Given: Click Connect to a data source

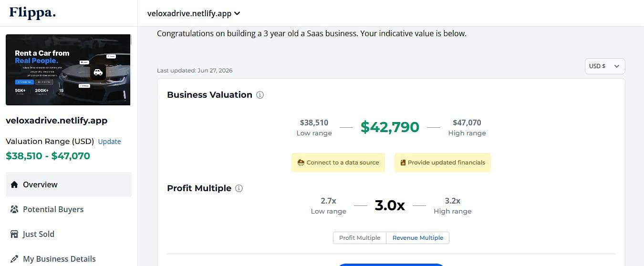Looking at the screenshot, I should [x=338, y=163].
